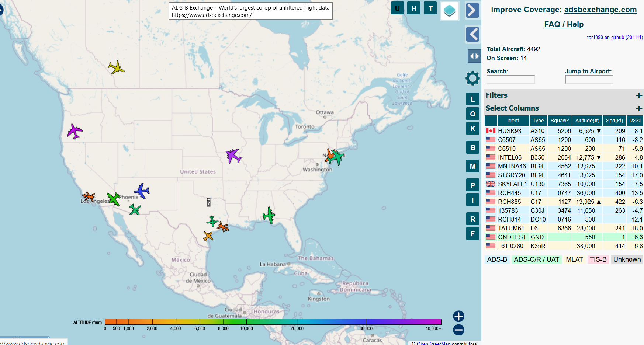Click the left arrow sidebar button
This screenshot has width=644, height=345.
[x=473, y=34]
